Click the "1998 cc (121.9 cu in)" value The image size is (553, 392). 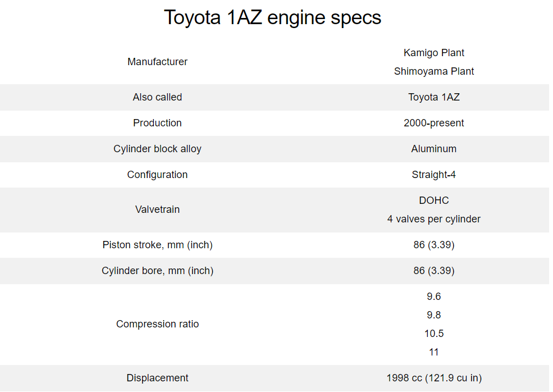433,378
